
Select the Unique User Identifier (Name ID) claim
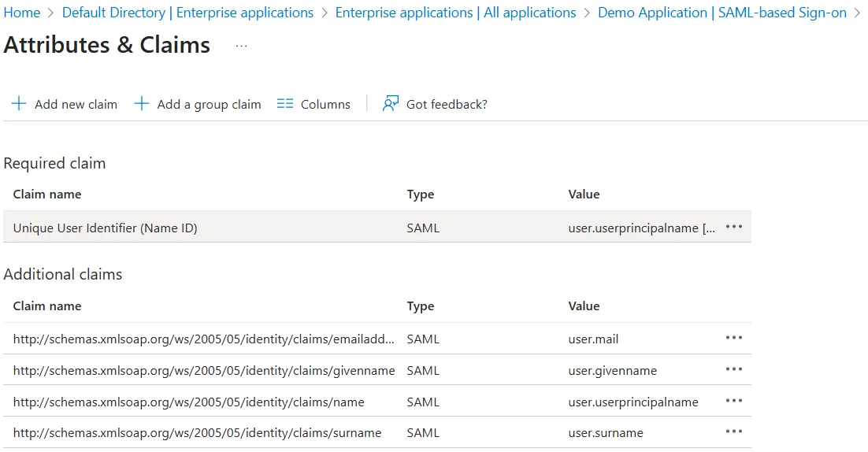click(106, 228)
